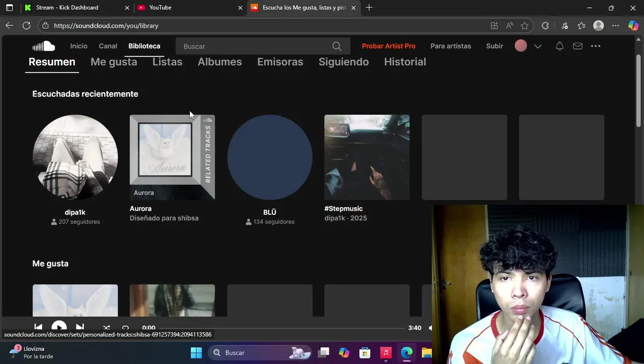644x364 pixels.
Task: Go to Canal
Action: point(108,46)
